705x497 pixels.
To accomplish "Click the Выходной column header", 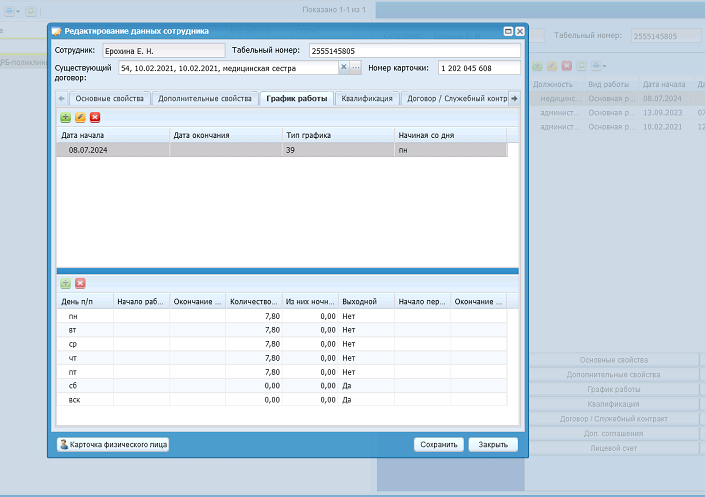I will pyautogui.click(x=366, y=301).
